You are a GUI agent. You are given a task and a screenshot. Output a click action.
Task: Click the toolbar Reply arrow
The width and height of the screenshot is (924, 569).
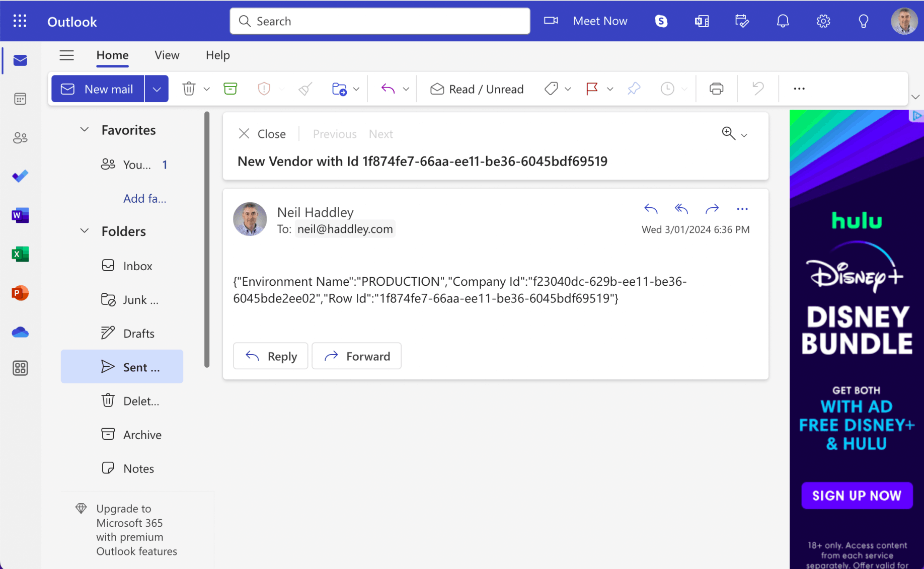(x=388, y=89)
